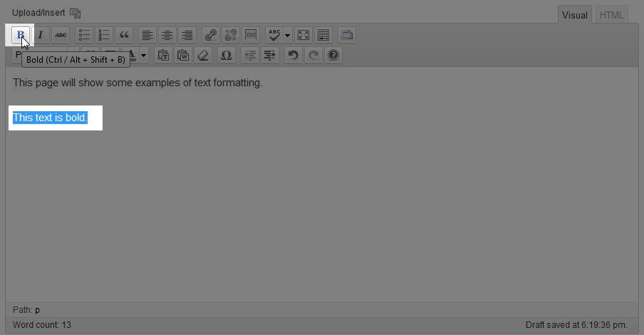Image resolution: width=644 pixels, height=335 pixels.
Task: Toggle bold formatting button
Action: click(x=21, y=35)
